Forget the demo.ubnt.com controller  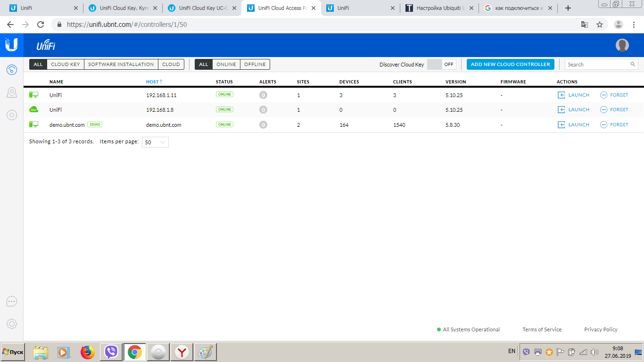click(x=614, y=124)
